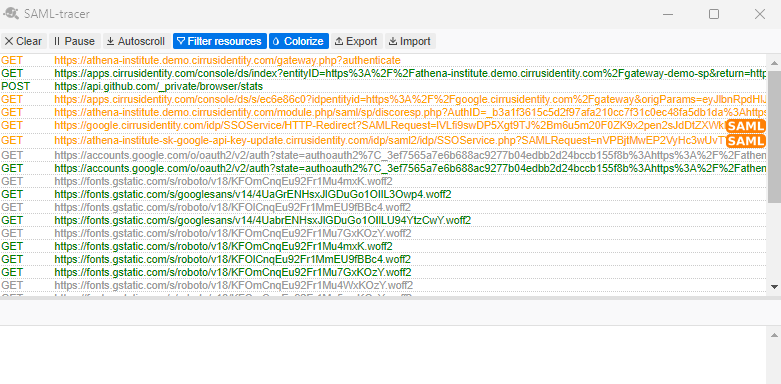Maximize the SAML-tracer window
Viewport: 781px width, 384px height.
pos(714,14)
